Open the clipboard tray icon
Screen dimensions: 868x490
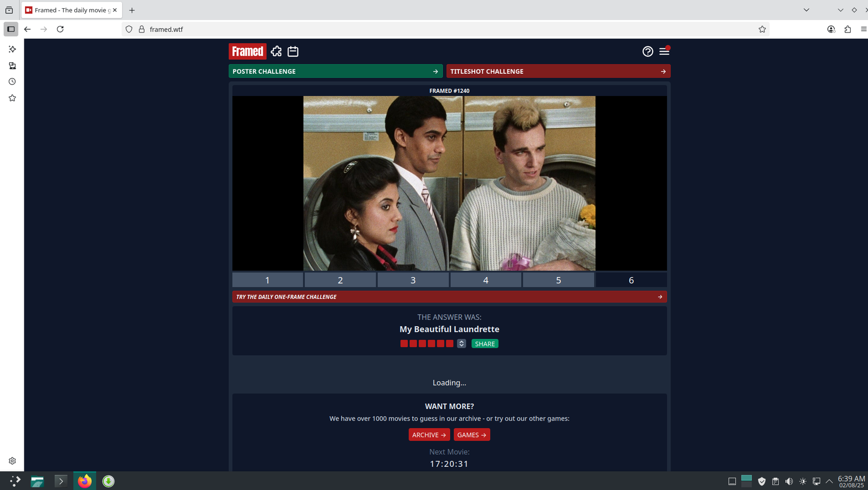tap(775, 481)
